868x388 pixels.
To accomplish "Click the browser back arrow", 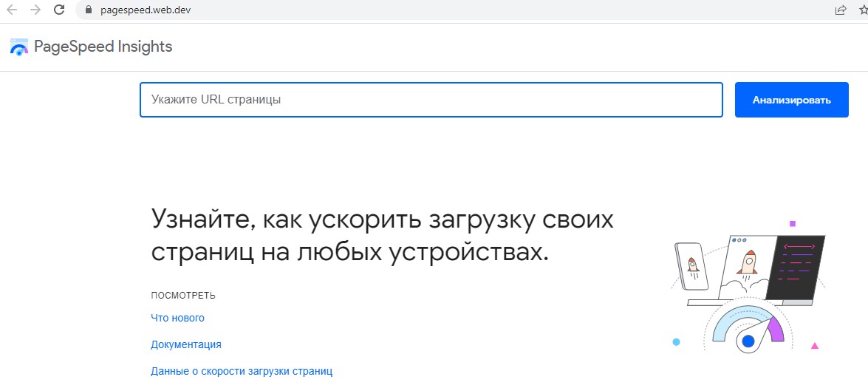I will click(12, 10).
